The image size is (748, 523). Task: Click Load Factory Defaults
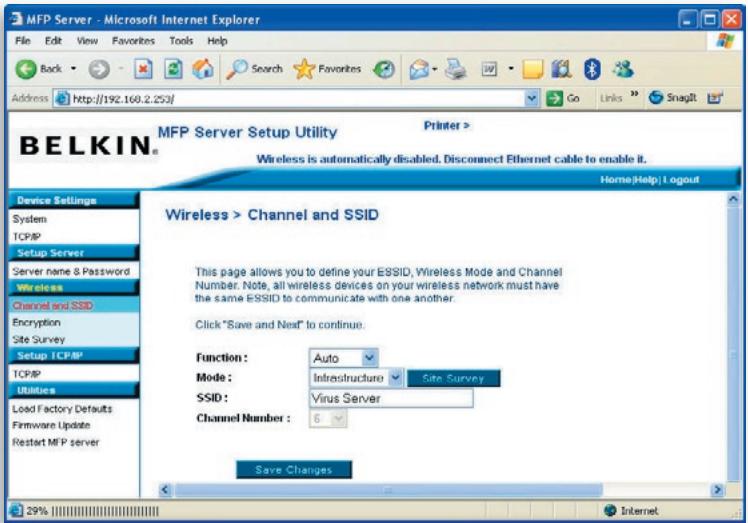pos(62,409)
